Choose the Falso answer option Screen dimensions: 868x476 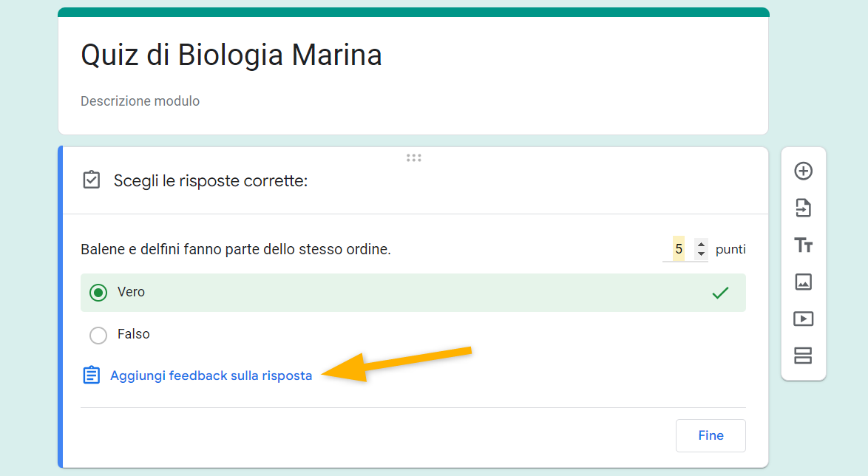point(98,336)
